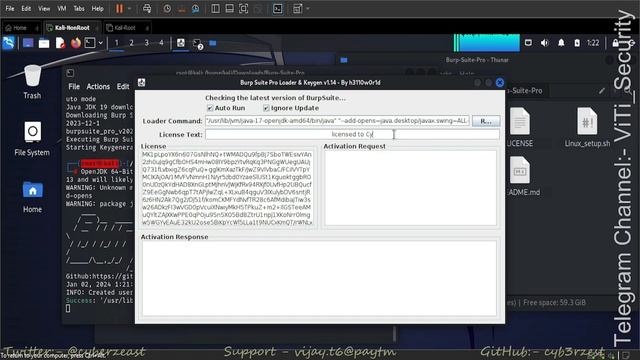Open the VM menu
This screenshot has width=640, height=360.
(x=62, y=9)
